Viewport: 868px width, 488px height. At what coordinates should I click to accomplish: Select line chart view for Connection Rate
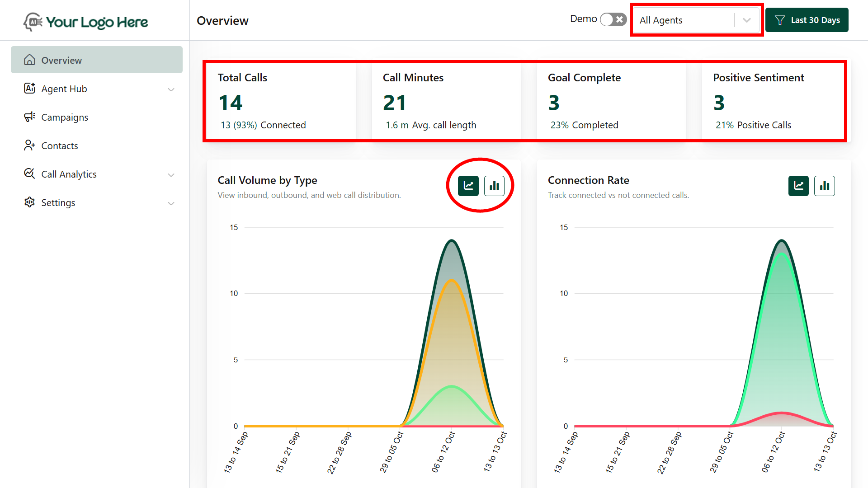798,186
